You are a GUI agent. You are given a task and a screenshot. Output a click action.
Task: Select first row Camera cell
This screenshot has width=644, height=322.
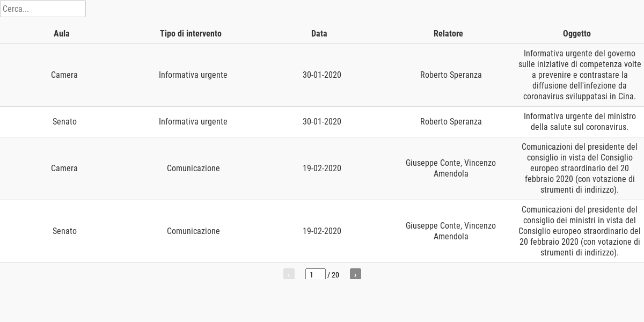tap(64, 75)
